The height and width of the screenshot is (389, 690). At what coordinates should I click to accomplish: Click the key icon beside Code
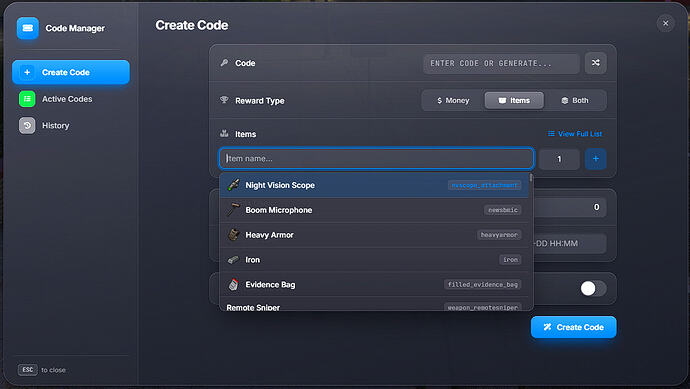point(224,62)
